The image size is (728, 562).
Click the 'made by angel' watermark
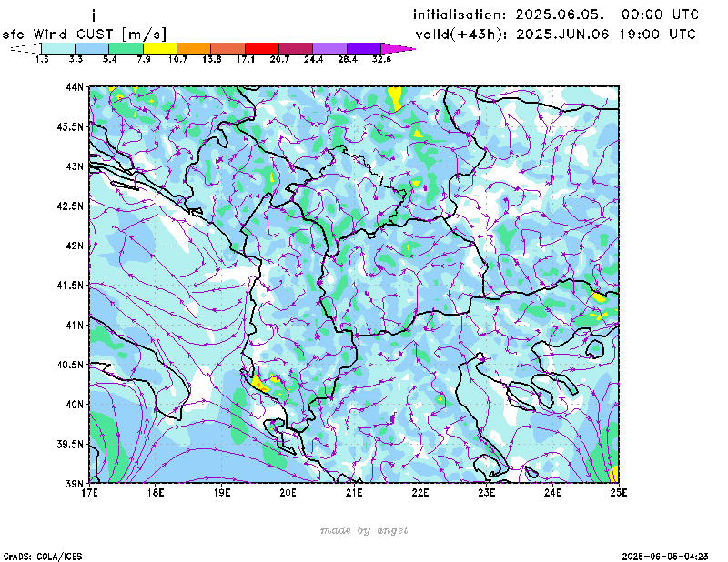pyautogui.click(x=364, y=530)
